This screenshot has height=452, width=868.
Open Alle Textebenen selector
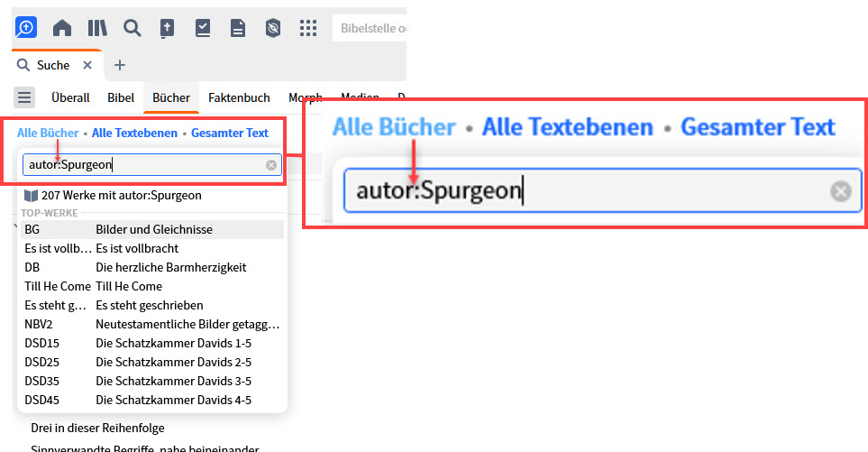[134, 133]
